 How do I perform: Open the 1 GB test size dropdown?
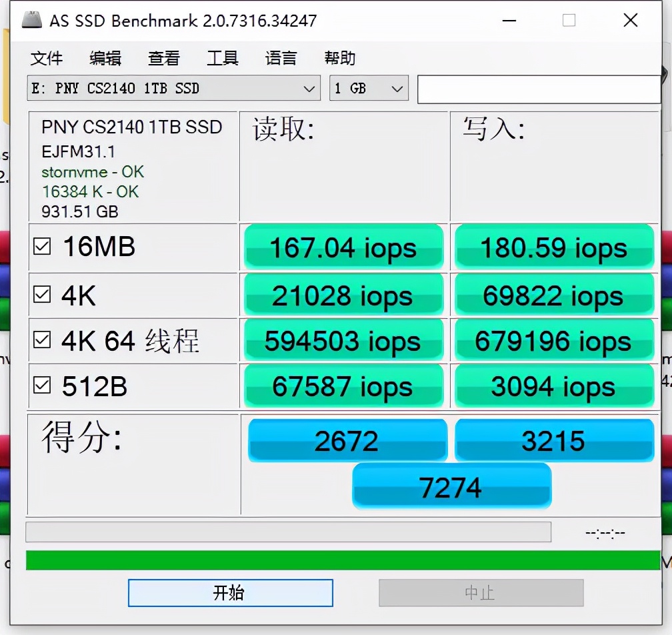click(368, 88)
